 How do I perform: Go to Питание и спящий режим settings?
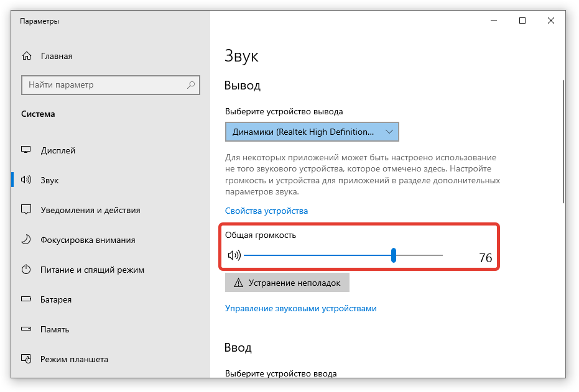click(x=92, y=270)
